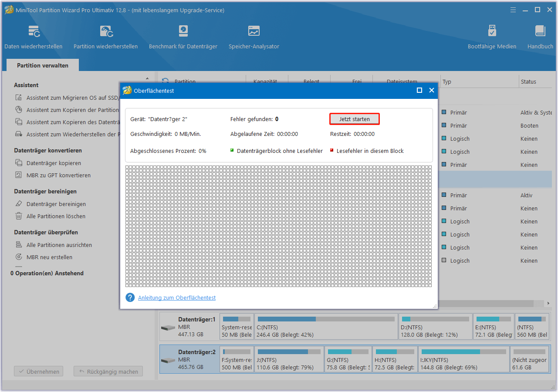Click the Booten status row
The height and width of the screenshot is (392, 558).
[529, 125]
